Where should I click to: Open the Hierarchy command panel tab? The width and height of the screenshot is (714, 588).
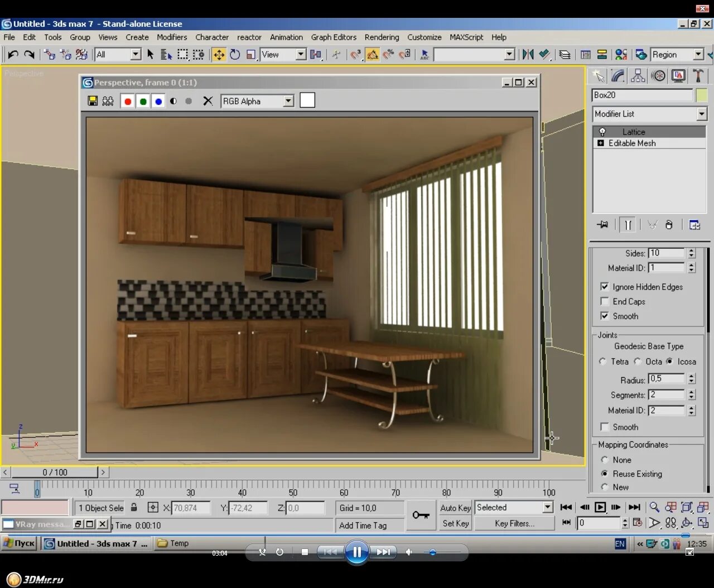coord(638,76)
